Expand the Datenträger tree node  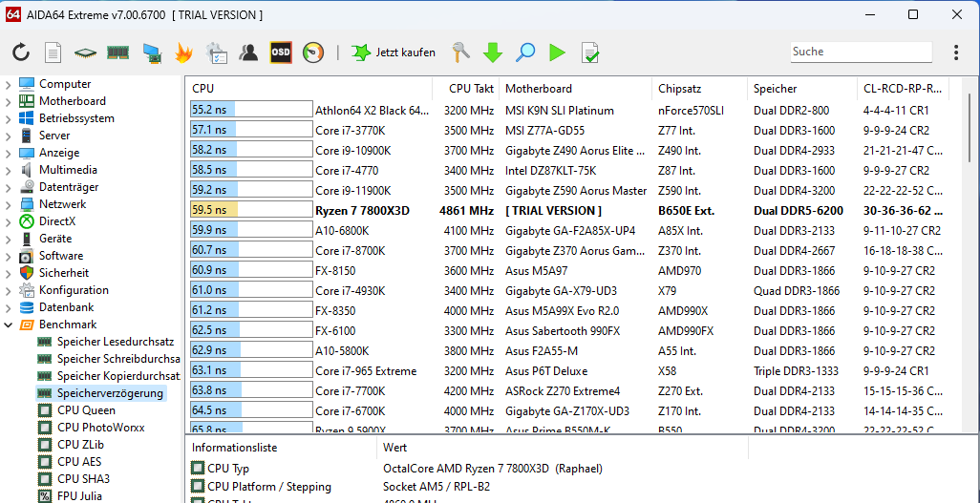pyautogui.click(x=9, y=187)
